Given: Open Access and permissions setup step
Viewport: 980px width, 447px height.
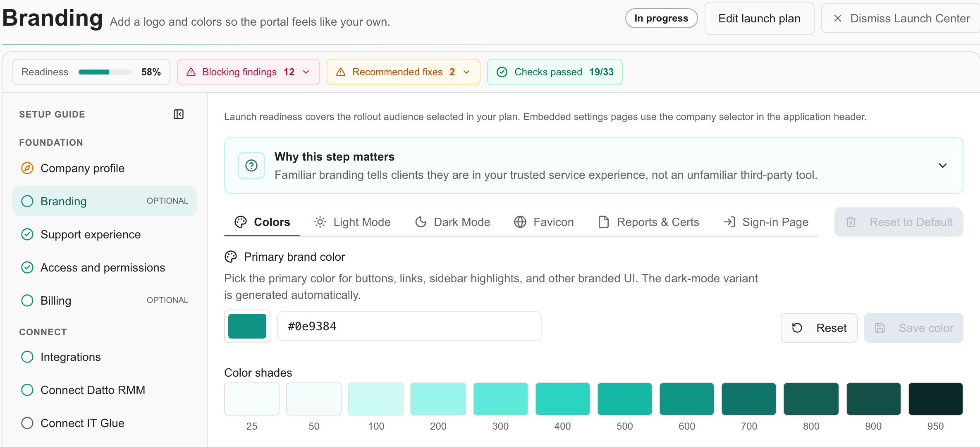Looking at the screenshot, I should click(105, 267).
